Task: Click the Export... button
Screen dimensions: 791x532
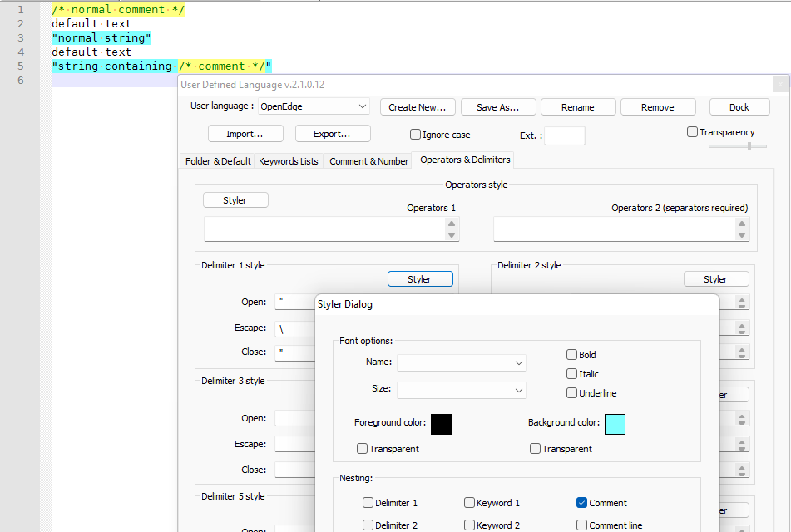Action: (x=333, y=134)
